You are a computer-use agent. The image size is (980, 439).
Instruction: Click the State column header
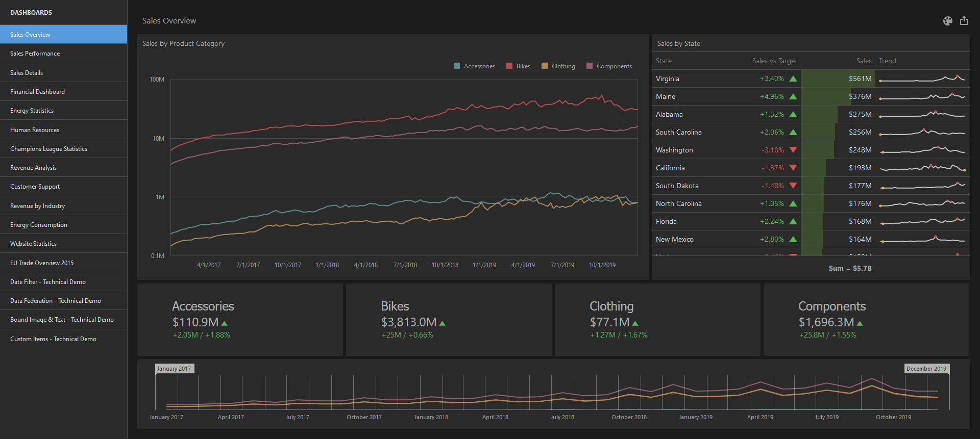664,61
